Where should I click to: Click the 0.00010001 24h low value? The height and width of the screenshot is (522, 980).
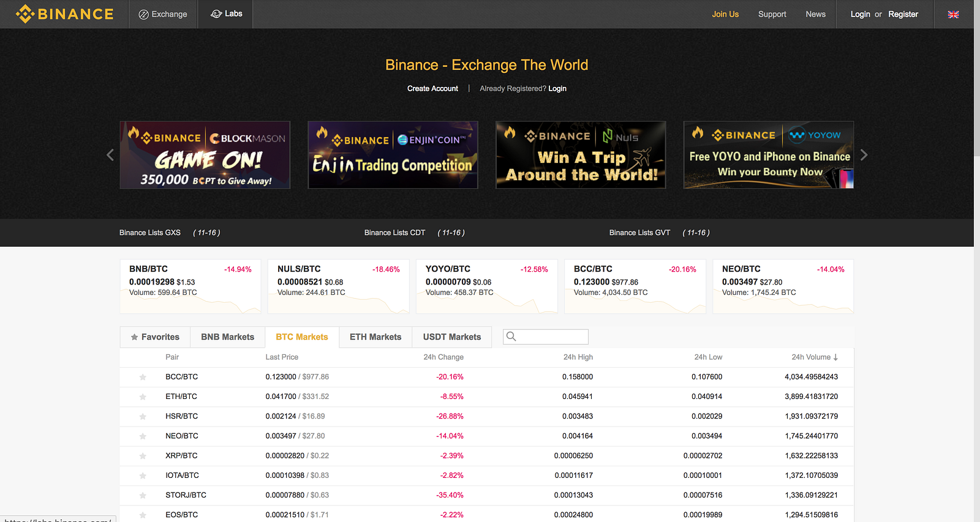(703, 475)
